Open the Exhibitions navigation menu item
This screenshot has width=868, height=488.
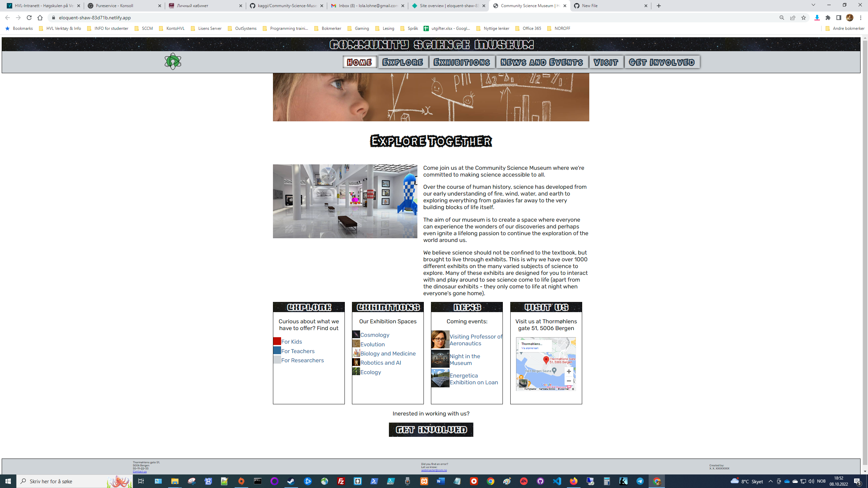[462, 62]
